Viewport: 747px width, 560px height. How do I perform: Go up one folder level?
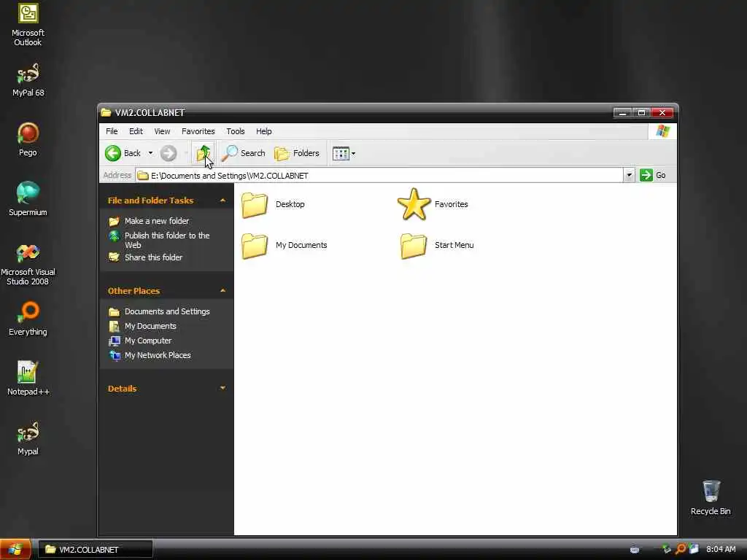[204, 153]
